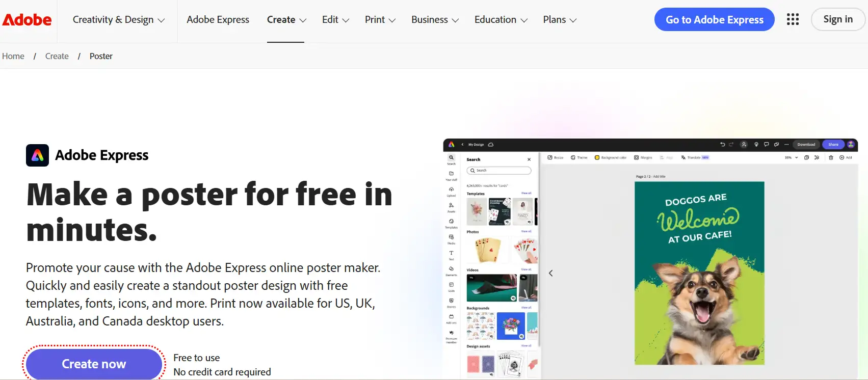Expand the Education dropdown menu
This screenshot has width=868, height=380.
[501, 20]
